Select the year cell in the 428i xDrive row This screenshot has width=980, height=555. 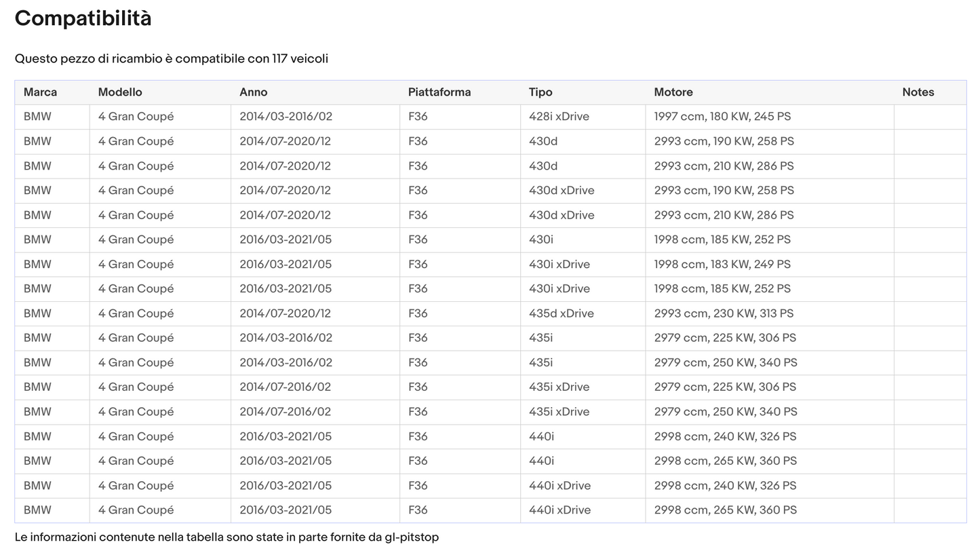[x=286, y=117]
